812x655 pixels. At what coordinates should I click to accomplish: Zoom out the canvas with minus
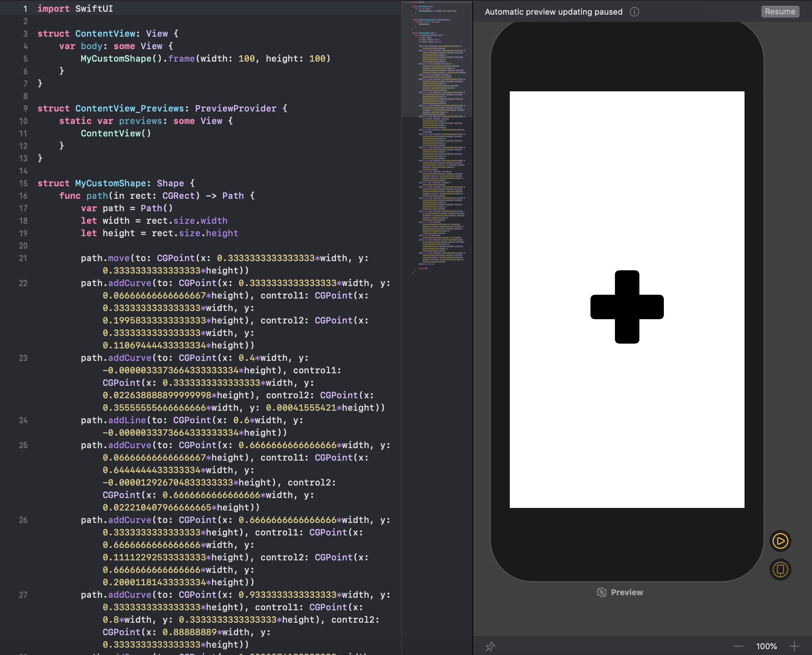pos(738,646)
